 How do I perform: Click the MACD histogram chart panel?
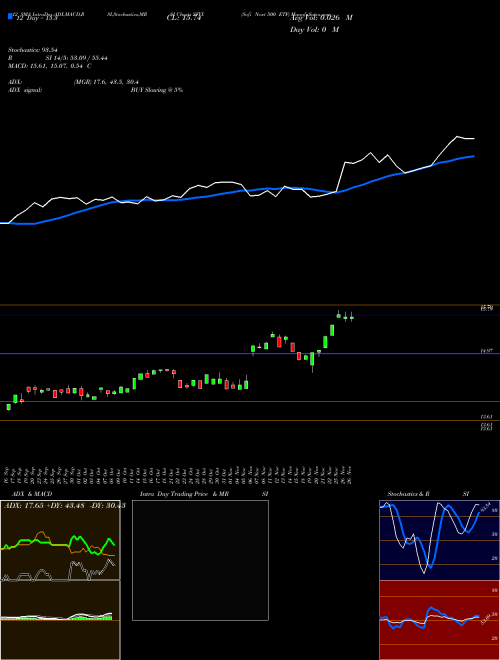(x=60, y=620)
